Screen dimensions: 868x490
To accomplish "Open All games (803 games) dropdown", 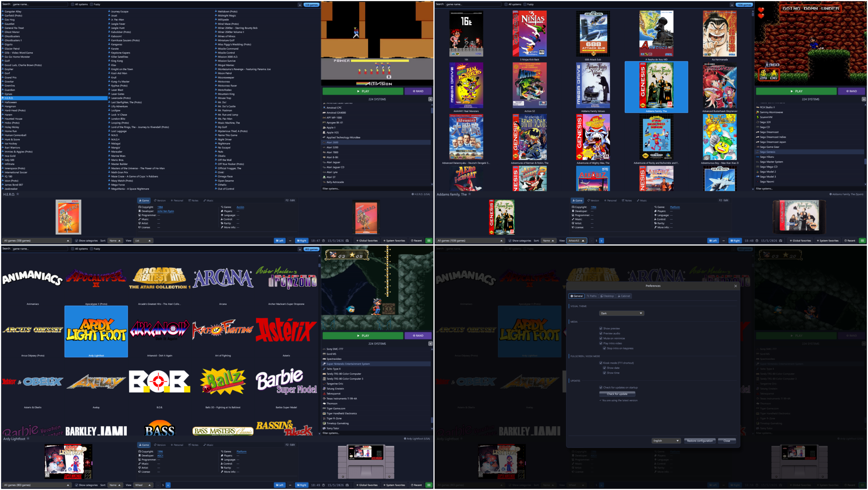I will (37, 485).
